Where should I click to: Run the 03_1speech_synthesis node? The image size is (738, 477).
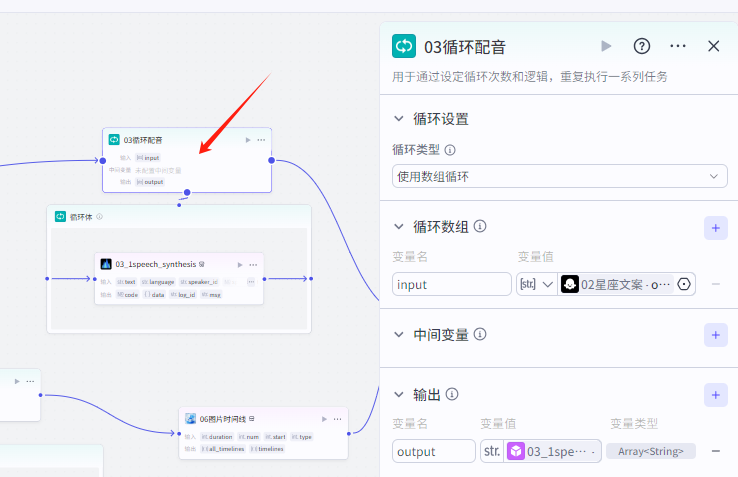click(x=240, y=265)
